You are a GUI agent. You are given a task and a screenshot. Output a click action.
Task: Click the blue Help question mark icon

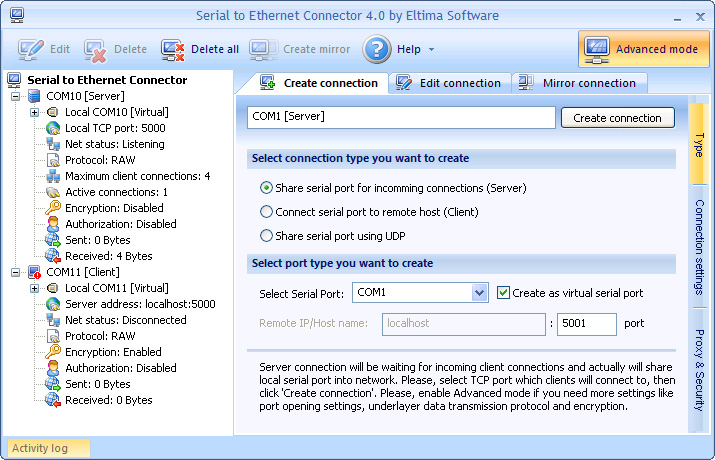pos(377,49)
